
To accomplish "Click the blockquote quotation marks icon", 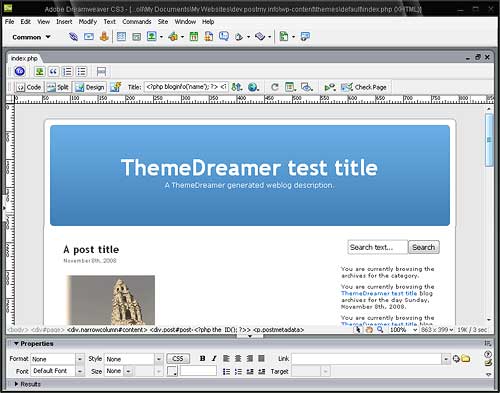I will pyautogui.click(x=53, y=71).
